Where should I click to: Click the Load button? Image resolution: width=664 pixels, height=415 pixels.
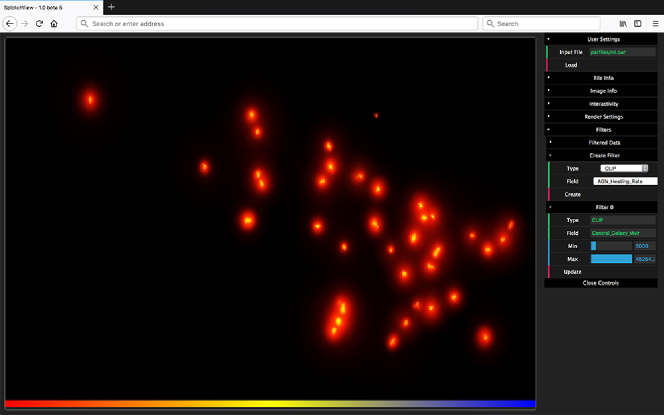click(571, 64)
